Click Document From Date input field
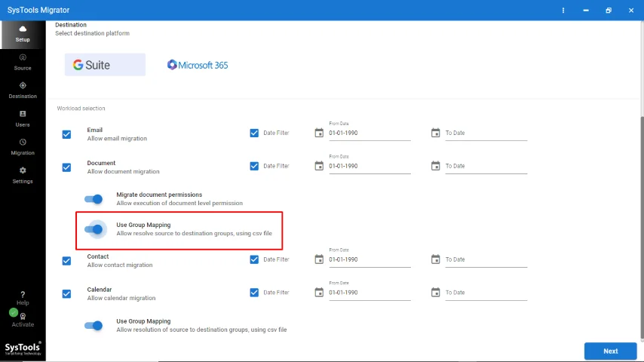644x362 pixels. 370,166
